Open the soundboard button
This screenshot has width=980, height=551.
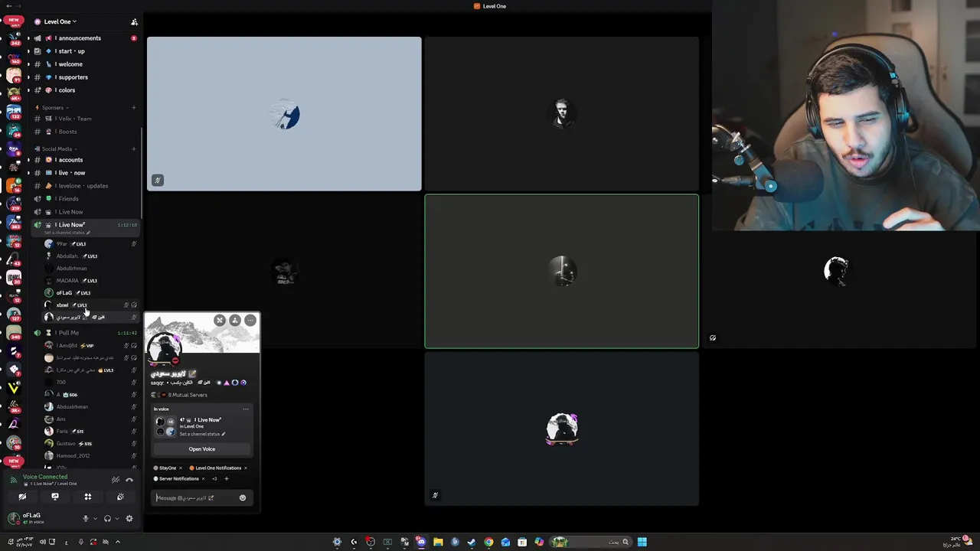(120, 497)
